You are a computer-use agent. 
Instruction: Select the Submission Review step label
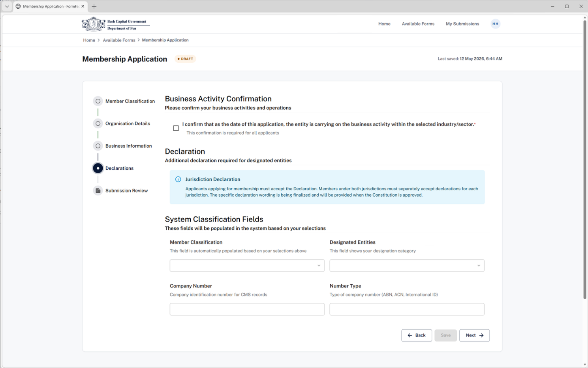pos(126,191)
